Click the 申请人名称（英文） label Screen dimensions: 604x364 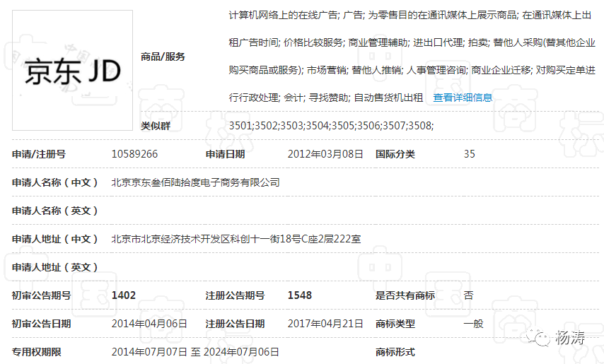[55, 211]
